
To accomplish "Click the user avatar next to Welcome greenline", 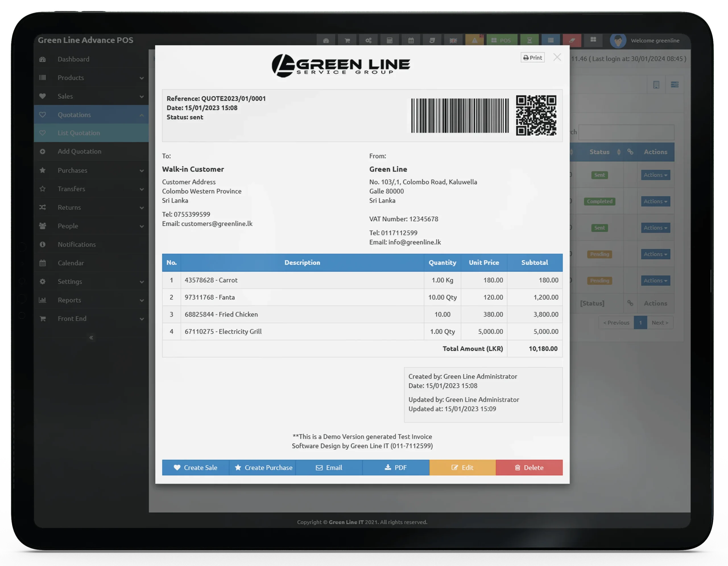I will click(x=618, y=41).
